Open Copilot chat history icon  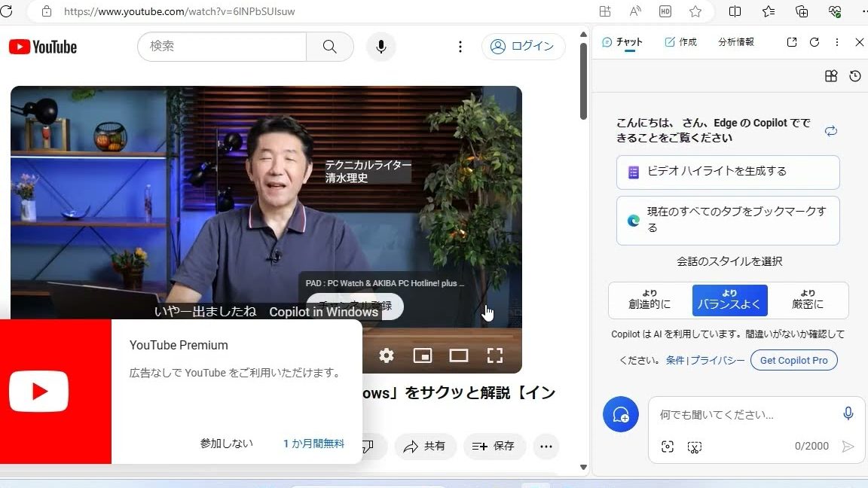tap(855, 76)
